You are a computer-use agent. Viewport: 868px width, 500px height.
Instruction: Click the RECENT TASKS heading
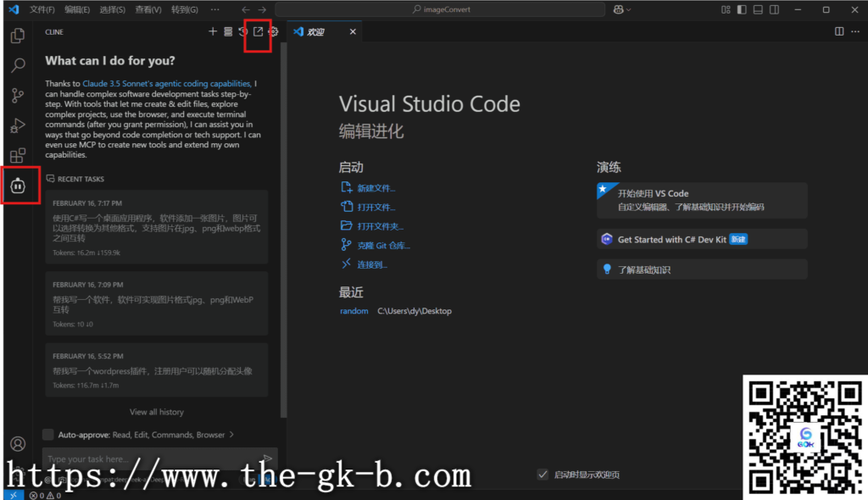click(x=81, y=179)
